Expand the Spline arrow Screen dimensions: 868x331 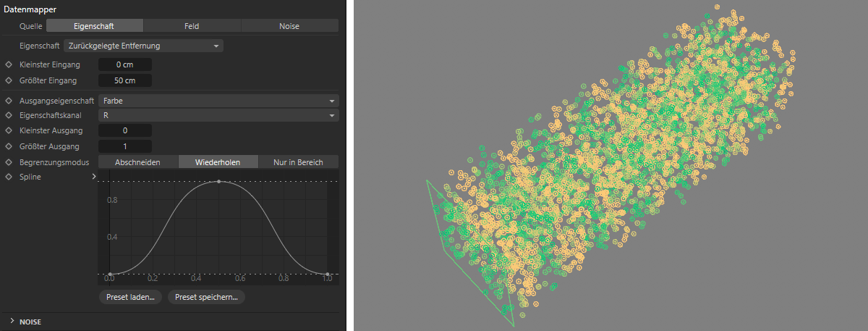tap(93, 177)
